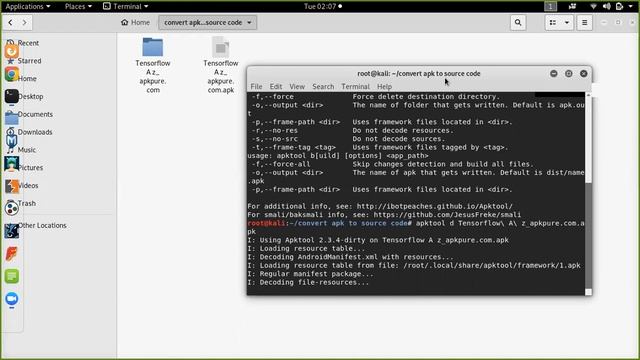Open Trash in the sidebar
Viewport: 640px width, 360px height.
[27, 203]
